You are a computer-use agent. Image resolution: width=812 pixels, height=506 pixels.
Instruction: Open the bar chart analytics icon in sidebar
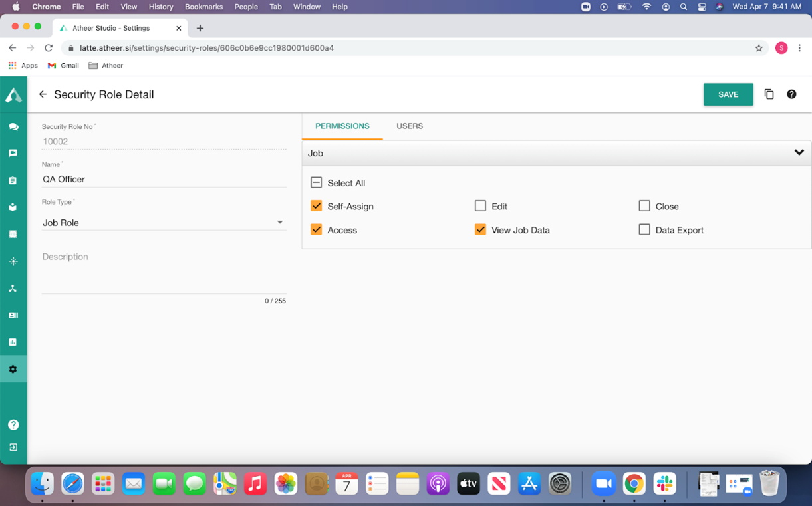tap(13, 342)
